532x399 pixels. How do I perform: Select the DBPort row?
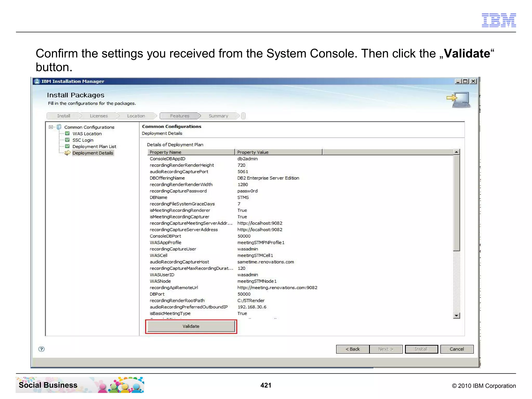pyautogui.click(x=300, y=294)
